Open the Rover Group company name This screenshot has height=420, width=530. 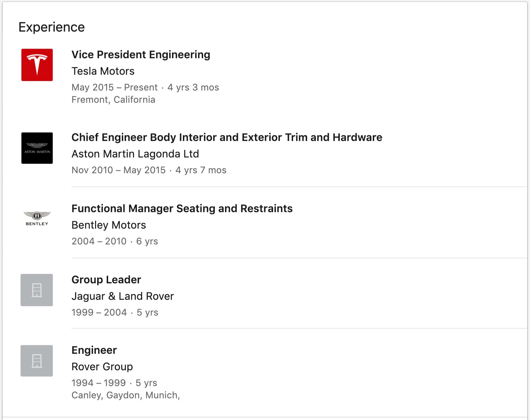[x=102, y=367]
